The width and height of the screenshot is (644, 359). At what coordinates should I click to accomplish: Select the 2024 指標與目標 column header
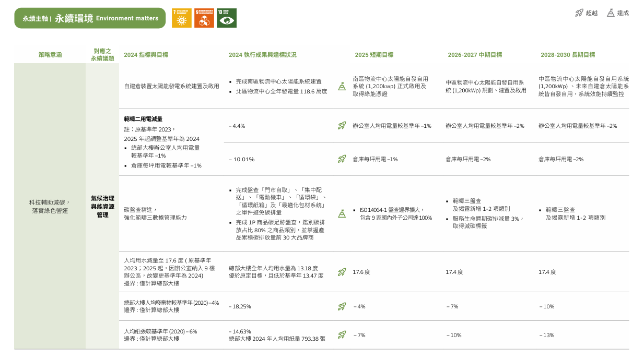click(x=146, y=55)
